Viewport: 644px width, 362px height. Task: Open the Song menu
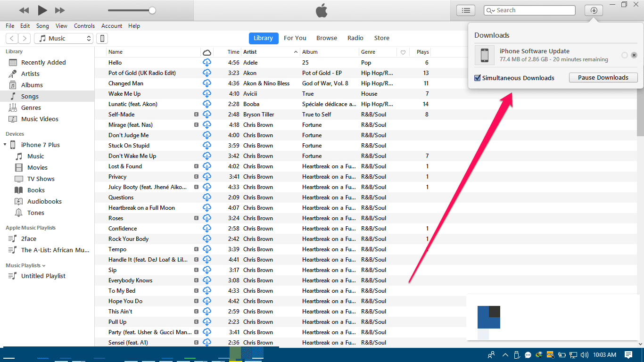(x=42, y=26)
